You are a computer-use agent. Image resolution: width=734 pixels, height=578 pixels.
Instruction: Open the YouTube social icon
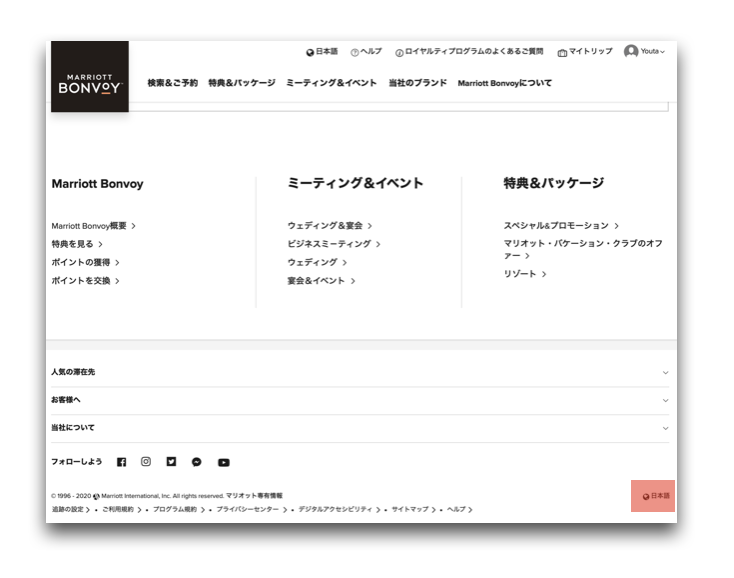[x=224, y=462]
